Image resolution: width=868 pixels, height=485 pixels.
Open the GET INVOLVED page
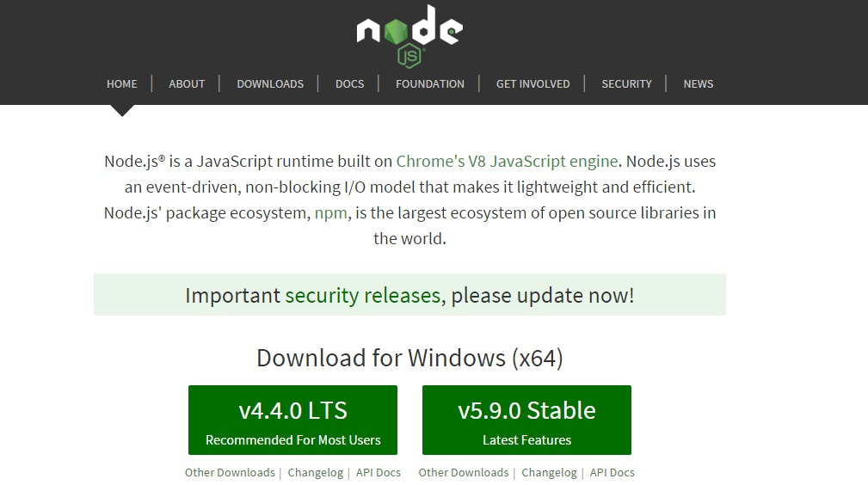[533, 83]
